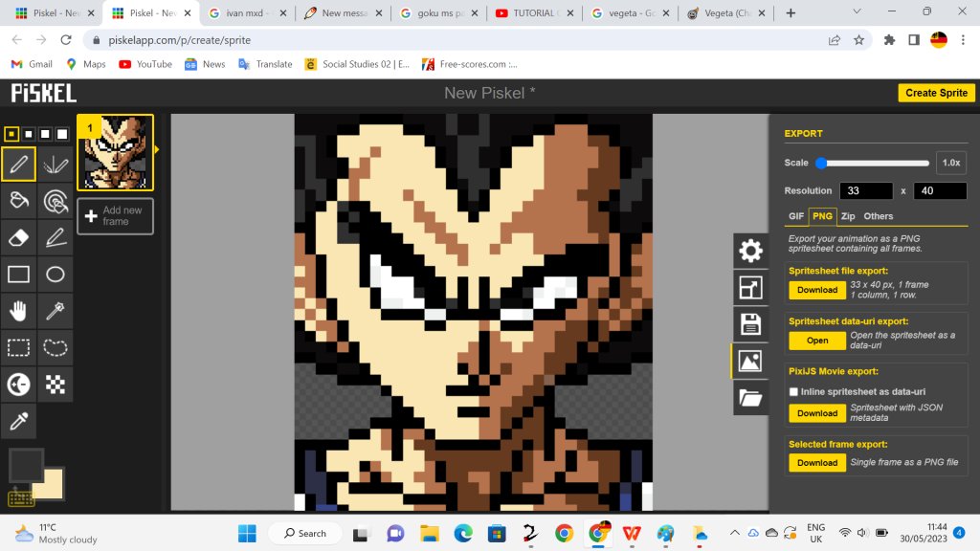
Task: Switch to the PNG export tab
Action: click(822, 216)
